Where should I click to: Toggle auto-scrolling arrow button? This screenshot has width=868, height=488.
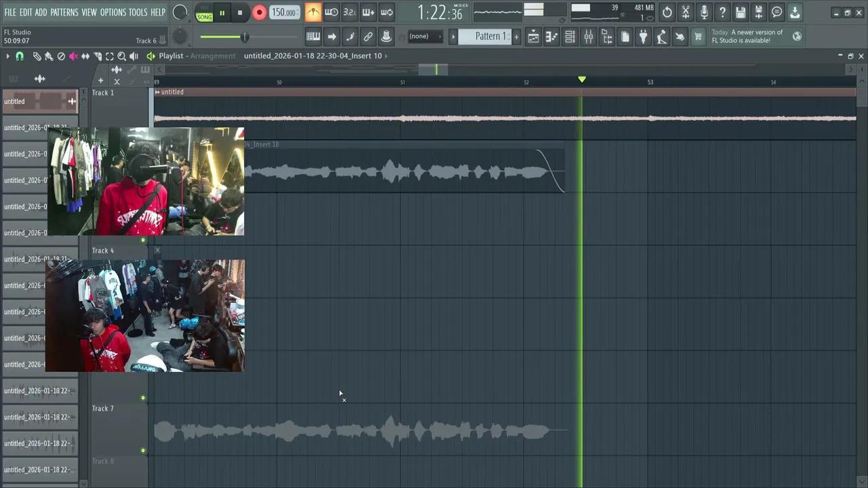(331, 37)
